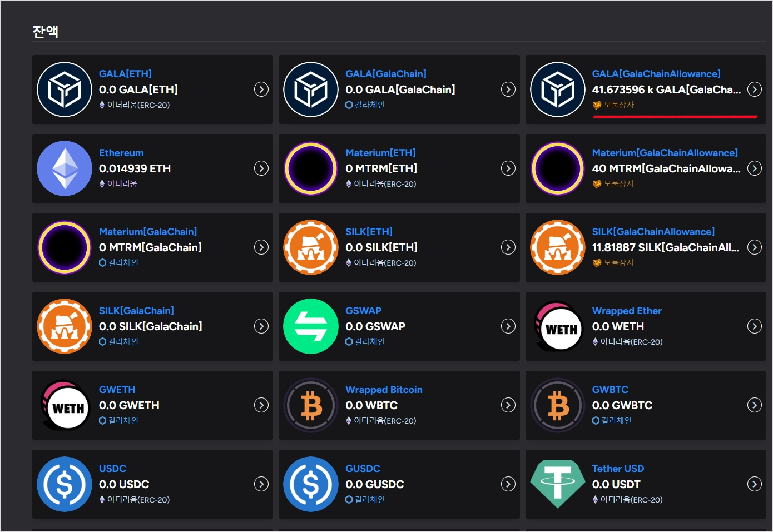Click the Ethereum title link
This screenshot has width=773, height=532.
pyautogui.click(x=121, y=153)
